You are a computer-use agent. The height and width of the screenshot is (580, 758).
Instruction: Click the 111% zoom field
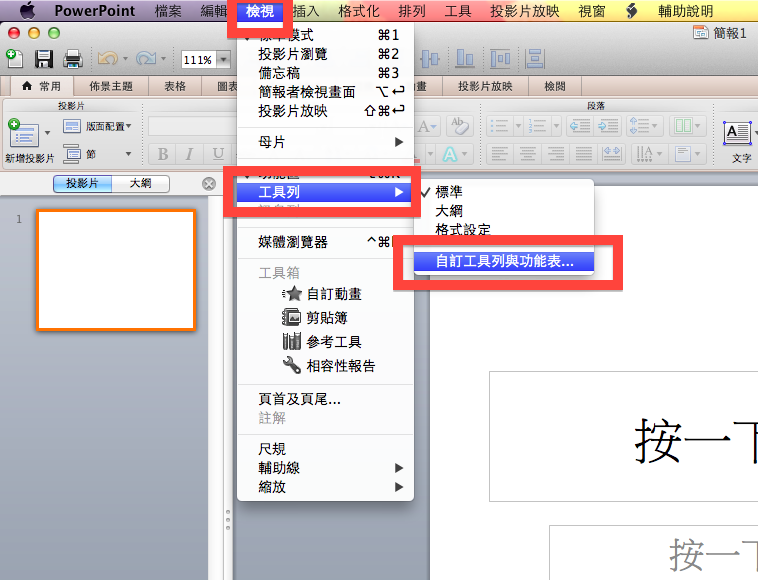coord(198,60)
